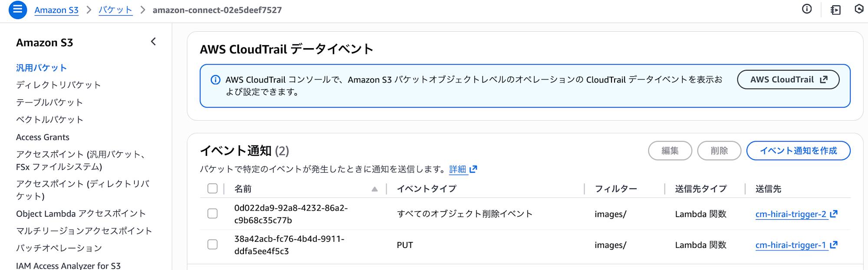868x270 pixels.
Task: Launch AWS CloudShell from the top bar
Action: click(x=835, y=9)
